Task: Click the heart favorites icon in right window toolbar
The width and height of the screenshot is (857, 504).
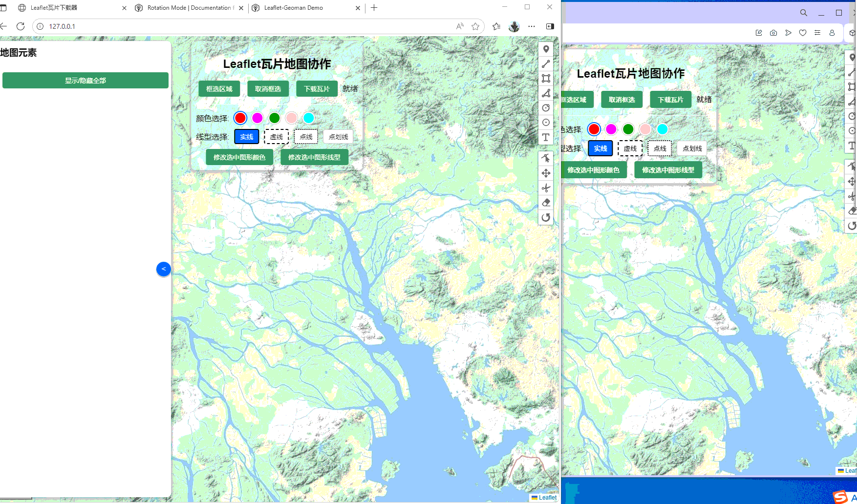Action: click(803, 33)
